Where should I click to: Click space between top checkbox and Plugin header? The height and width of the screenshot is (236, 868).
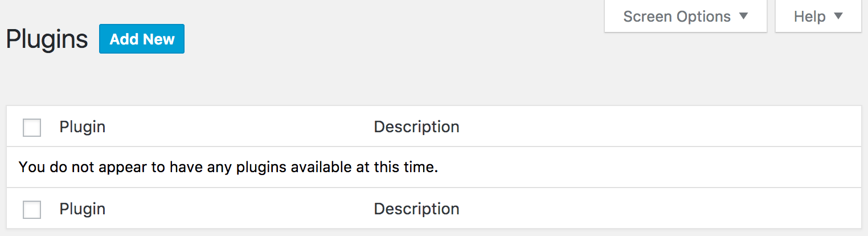point(50,127)
